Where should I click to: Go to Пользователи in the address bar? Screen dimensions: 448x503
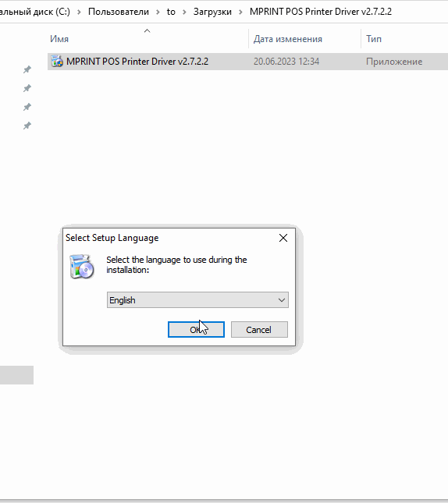[119, 12]
